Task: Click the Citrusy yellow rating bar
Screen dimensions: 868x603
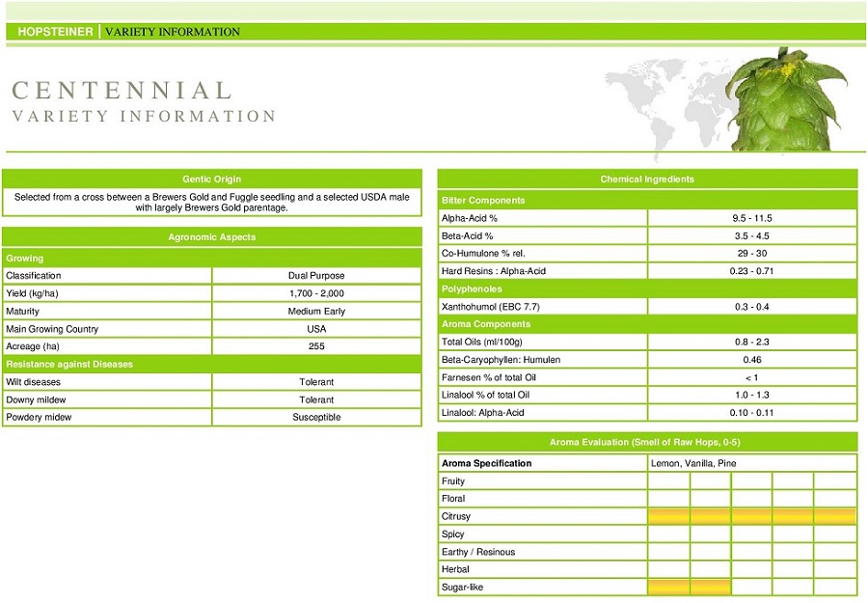Action: click(x=751, y=516)
